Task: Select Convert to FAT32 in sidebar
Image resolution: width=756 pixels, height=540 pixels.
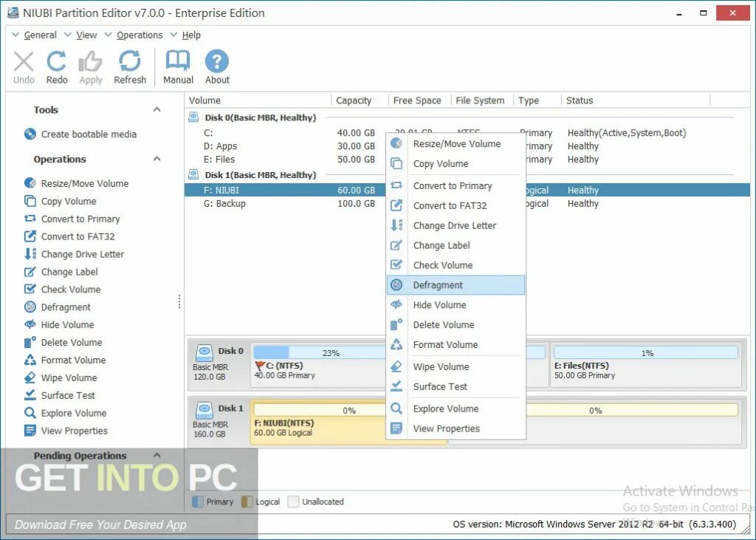Action: coord(69,236)
